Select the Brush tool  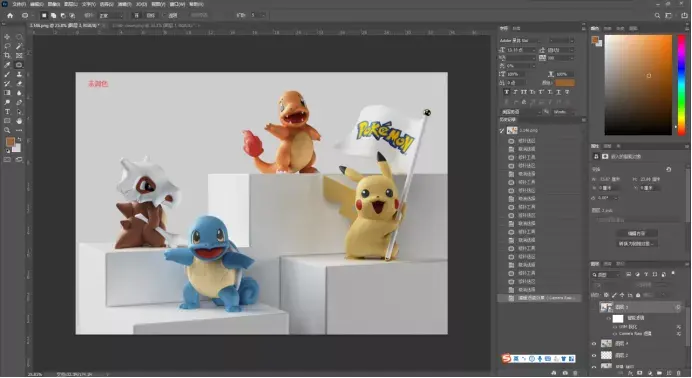pos(7,74)
